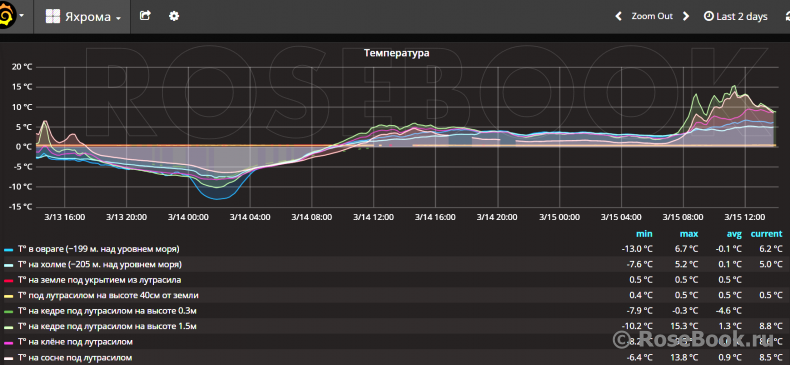
Task: Open the Температура panel title menu
Action: (397, 52)
